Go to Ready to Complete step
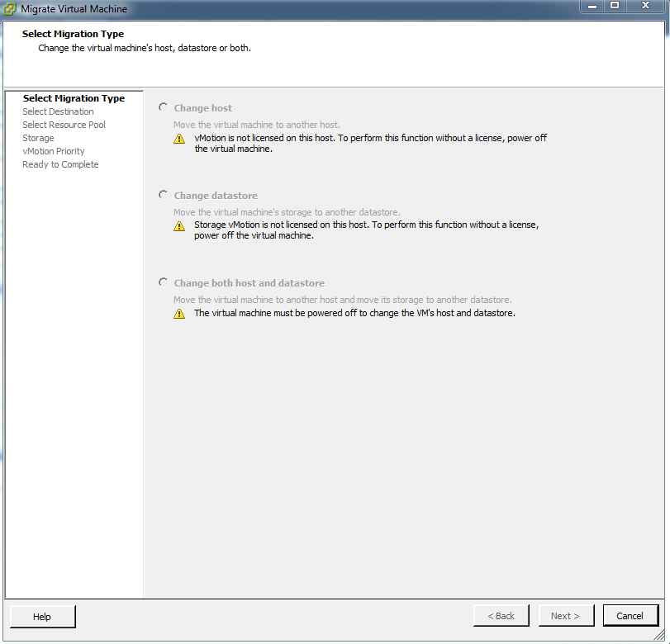The height and width of the screenshot is (644, 670). click(60, 164)
